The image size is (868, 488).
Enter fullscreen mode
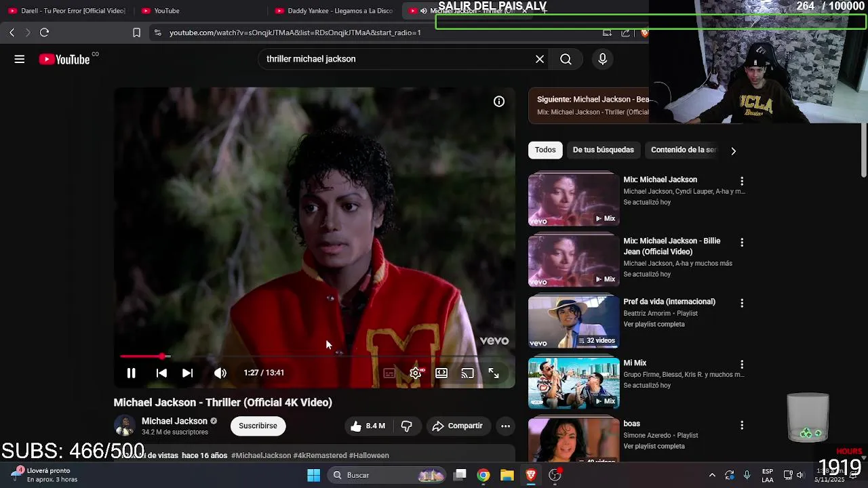tap(494, 373)
